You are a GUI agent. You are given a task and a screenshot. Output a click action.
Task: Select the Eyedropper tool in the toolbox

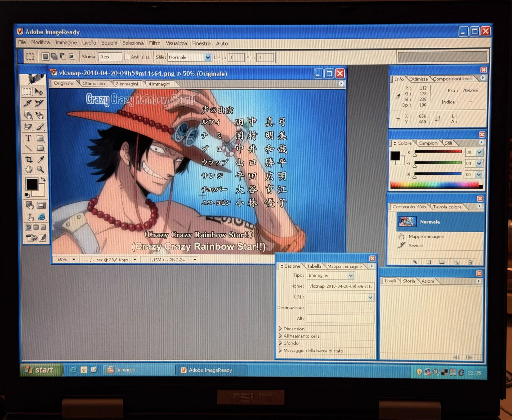click(40, 159)
